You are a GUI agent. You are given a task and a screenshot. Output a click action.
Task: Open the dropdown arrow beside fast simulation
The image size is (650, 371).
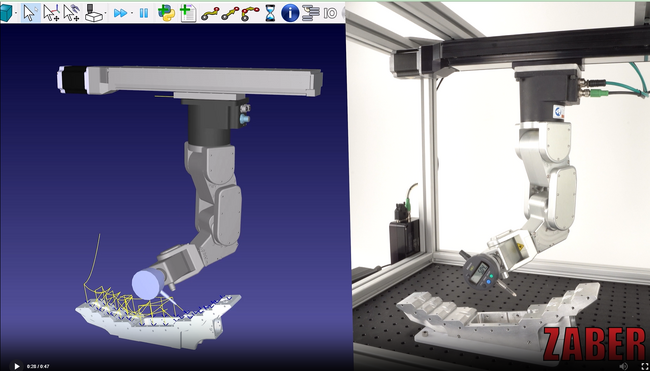click(132, 13)
